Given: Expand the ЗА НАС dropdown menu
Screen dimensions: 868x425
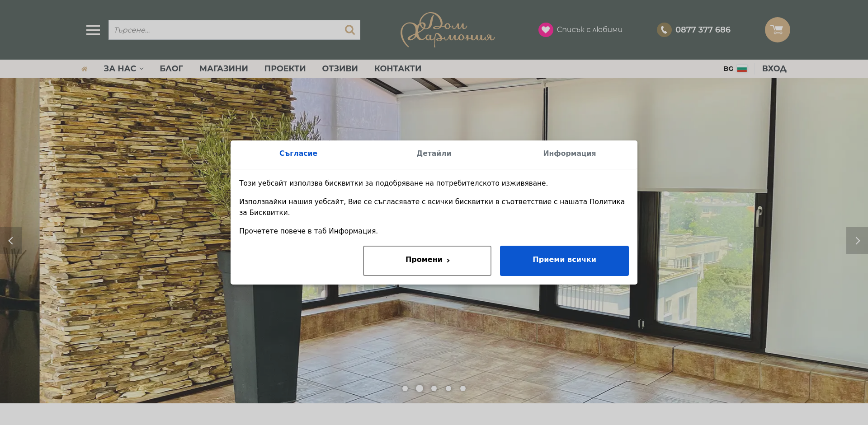Looking at the screenshot, I should tap(123, 69).
